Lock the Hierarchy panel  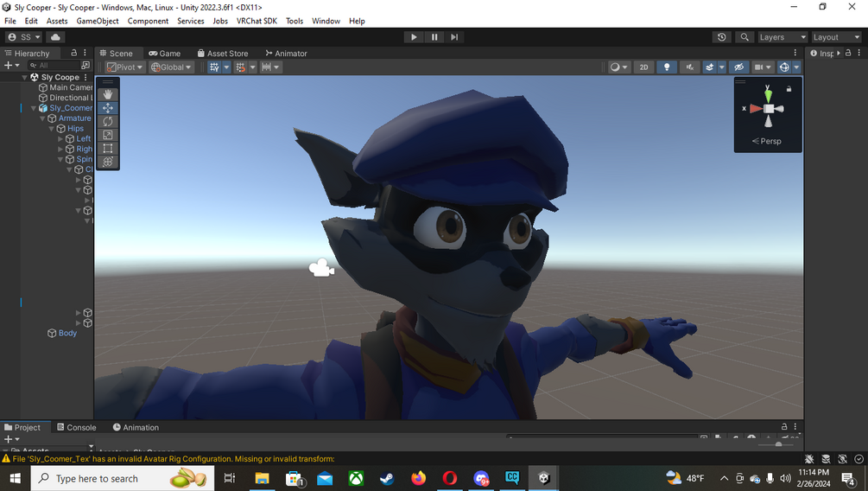coord(73,53)
